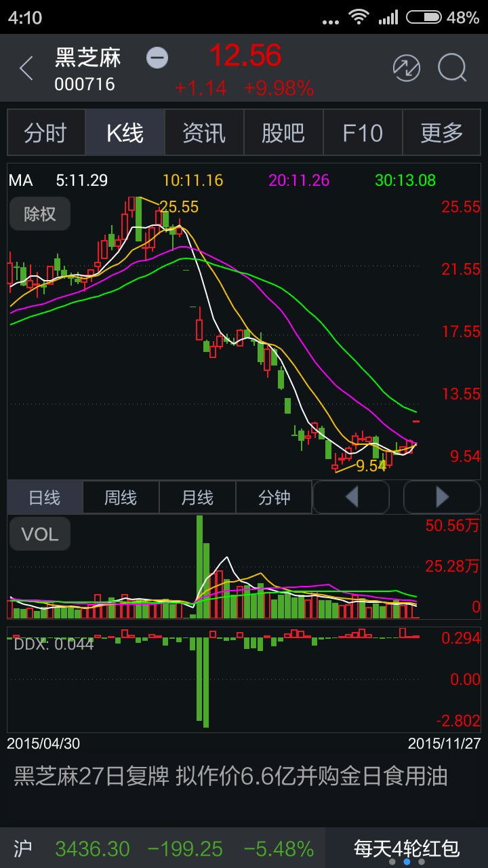Toggle the 除权 adjustment button
Image resolution: width=488 pixels, height=868 pixels.
39,214
